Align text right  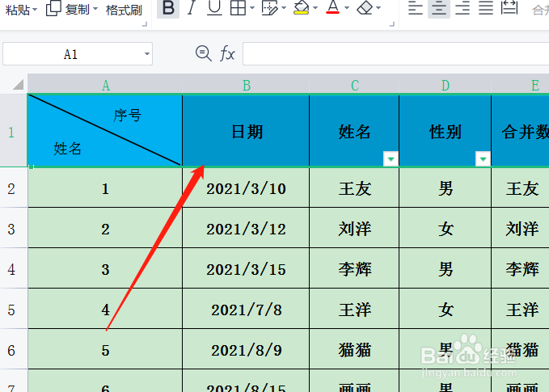[x=462, y=8]
